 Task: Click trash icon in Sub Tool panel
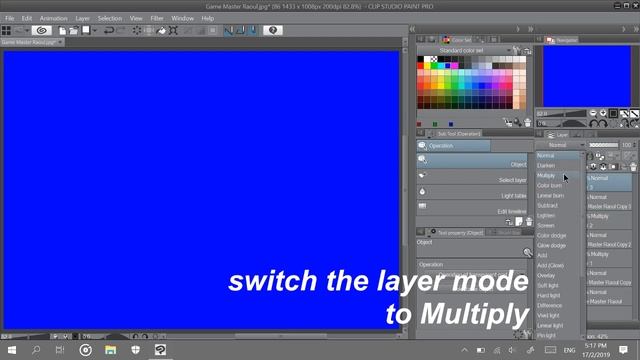coord(529,222)
